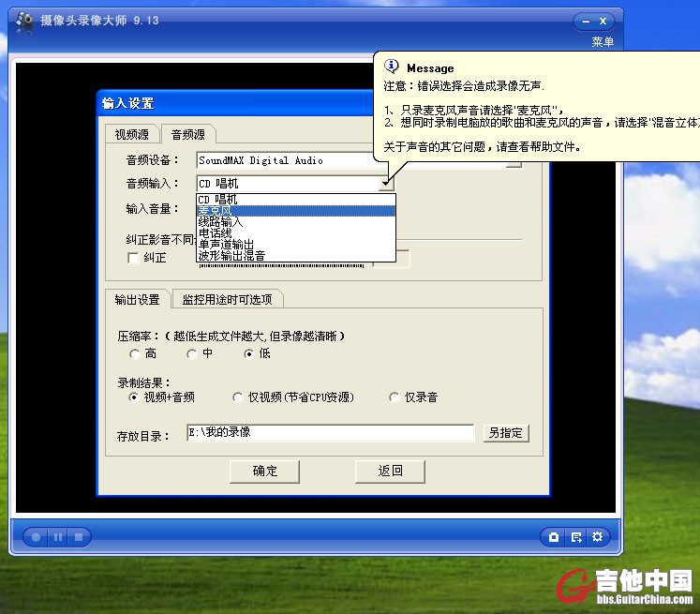Click the 音频输入 selected value field

(x=288, y=184)
